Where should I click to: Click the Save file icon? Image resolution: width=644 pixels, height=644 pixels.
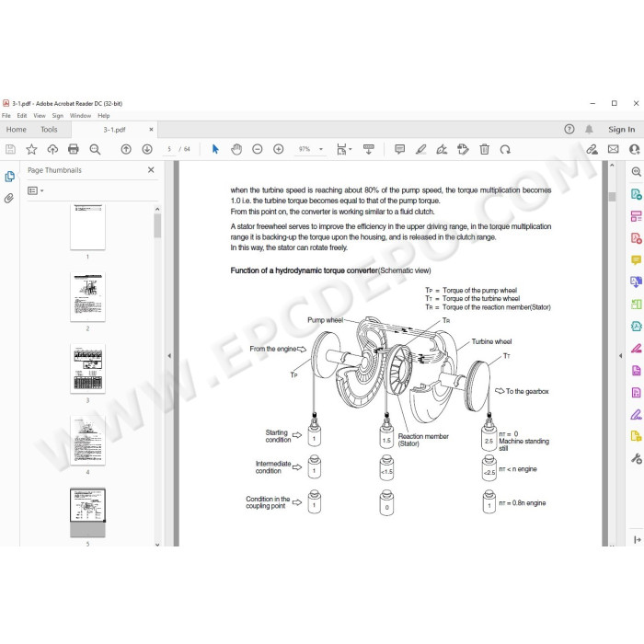pyautogui.click(x=10, y=149)
